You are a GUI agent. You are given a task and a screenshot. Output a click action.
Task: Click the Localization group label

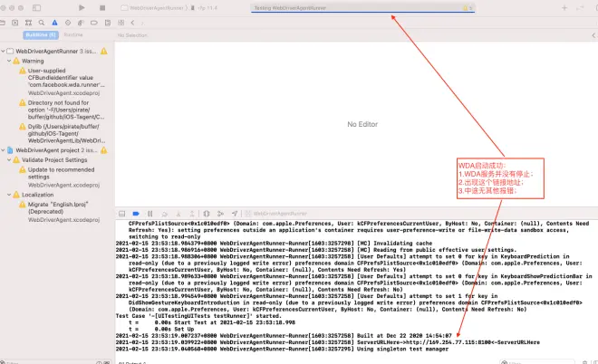pyautogui.click(x=37, y=195)
